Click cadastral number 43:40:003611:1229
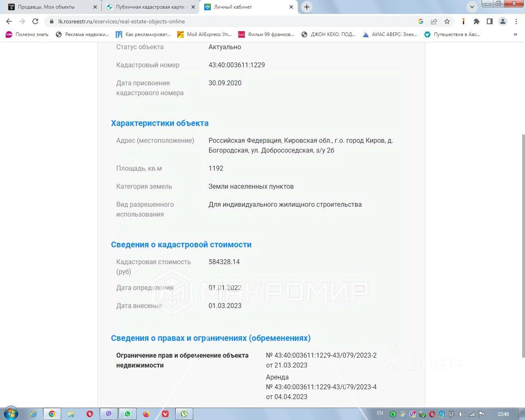Screen dimensions: 525x420 pyautogui.click(x=237, y=65)
